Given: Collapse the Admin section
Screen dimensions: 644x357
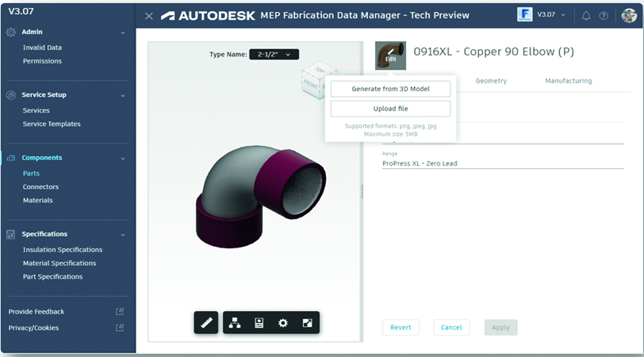Looking at the screenshot, I should point(123,33).
